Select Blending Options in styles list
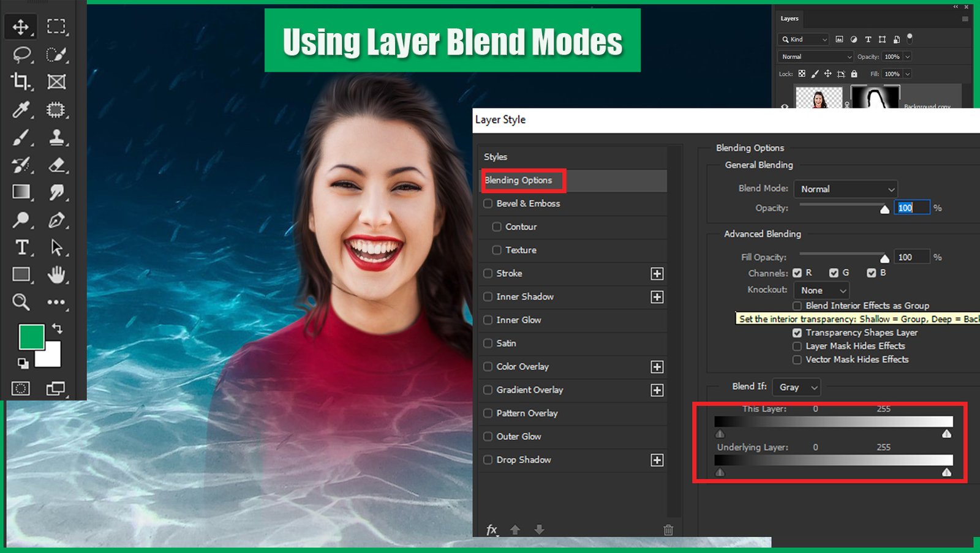This screenshot has height=553, width=980. click(x=574, y=181)
